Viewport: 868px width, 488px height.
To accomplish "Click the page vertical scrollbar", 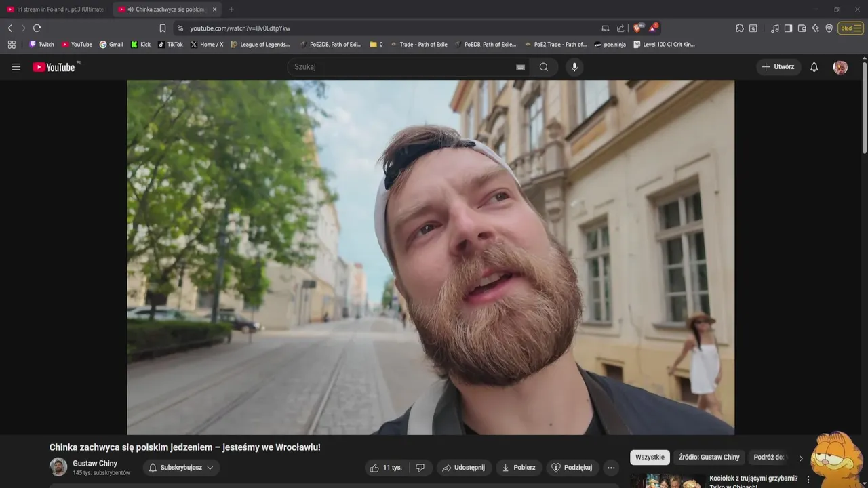I will [x=865, y=108].
